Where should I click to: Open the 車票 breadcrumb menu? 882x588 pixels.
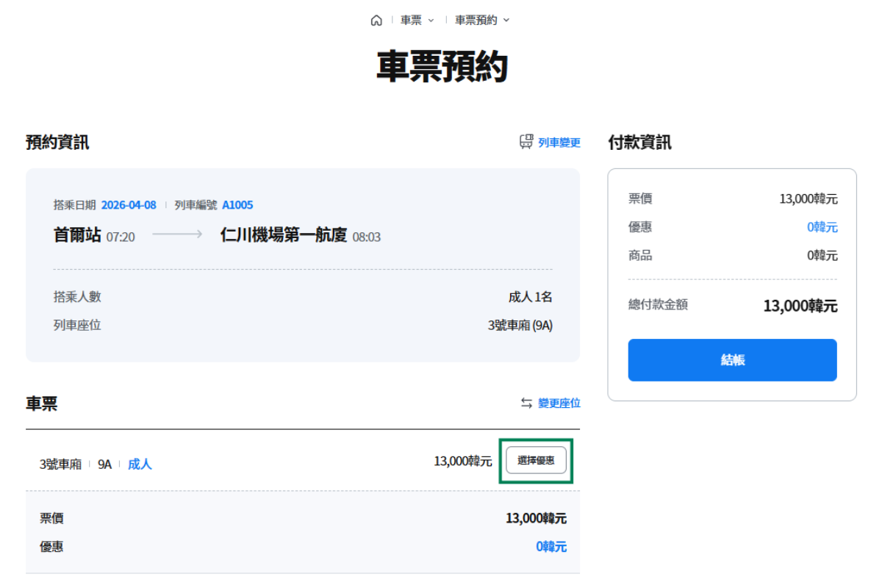[x=411, y=21]
